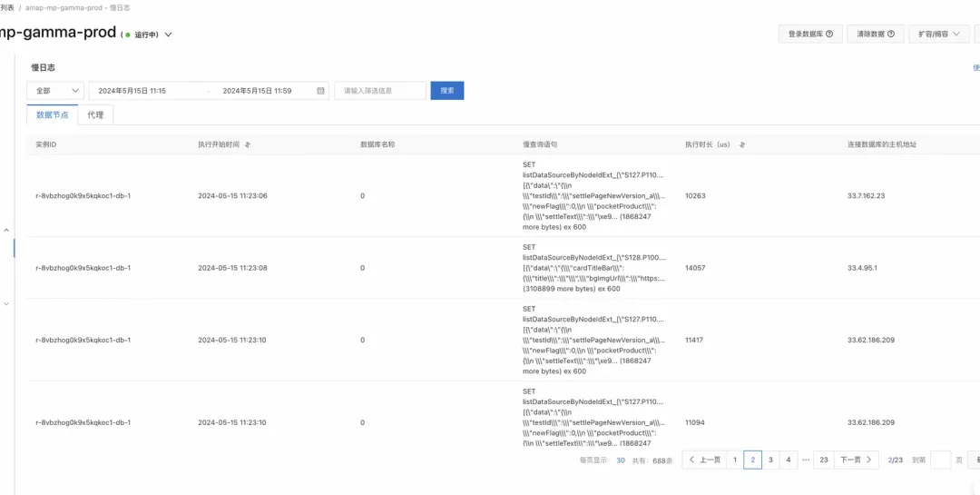The width and height of the screenshot is (980, 495).
Task: Go to previous page with 上一页
Action: [704, 460]
